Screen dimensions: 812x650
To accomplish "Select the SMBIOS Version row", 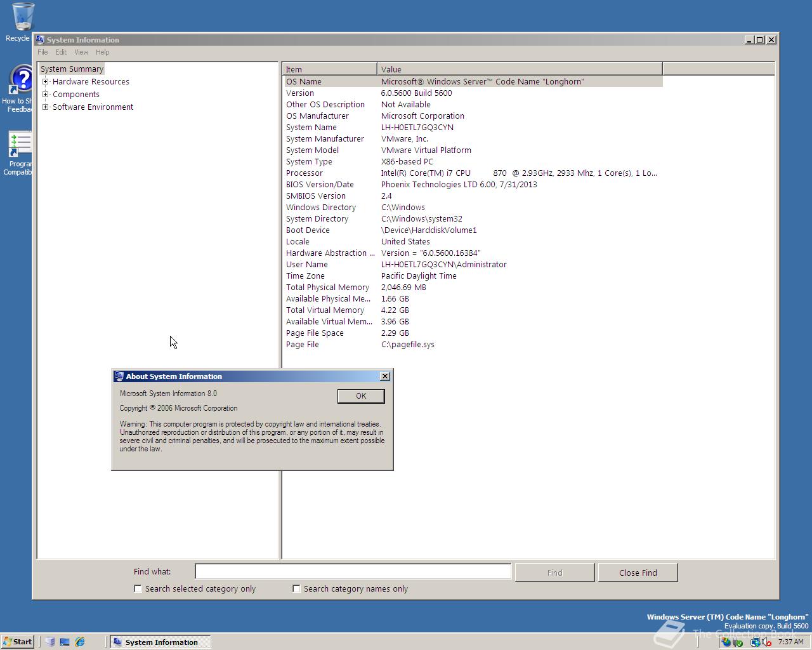I will 473,196.
